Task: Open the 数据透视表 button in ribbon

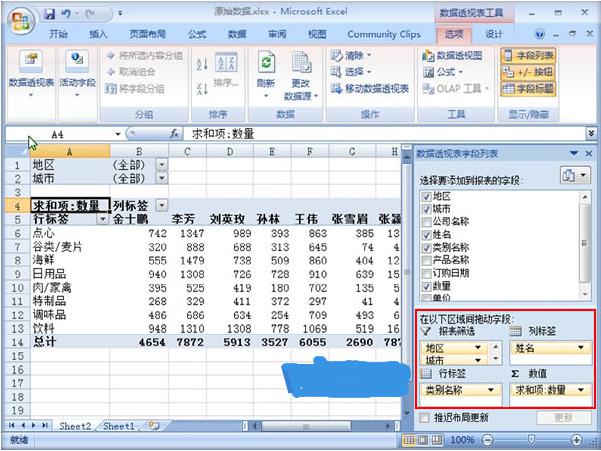Action: click(31, 73)
